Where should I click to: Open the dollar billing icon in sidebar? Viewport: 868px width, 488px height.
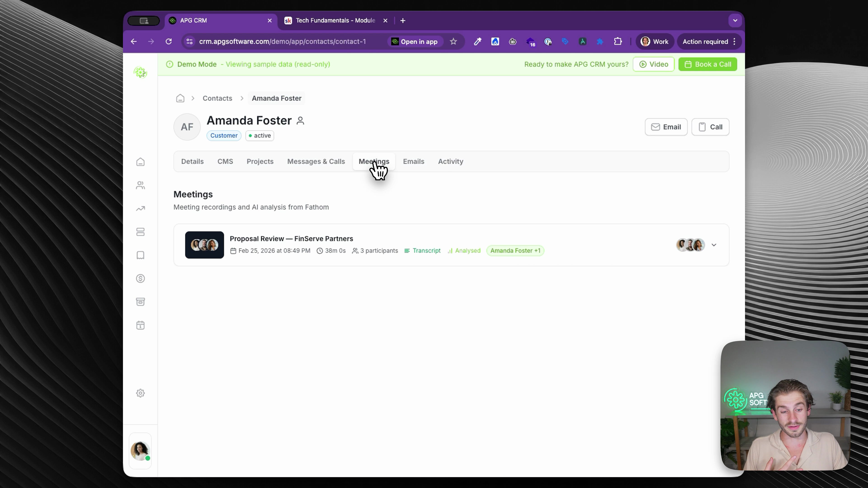pyautogui.click(x=140, y=279)
